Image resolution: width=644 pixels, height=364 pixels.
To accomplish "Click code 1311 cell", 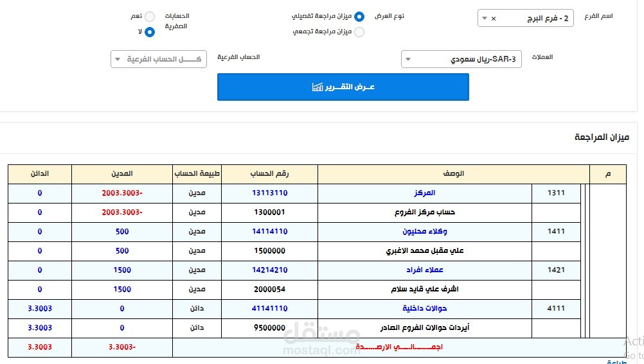I will point(556,193).
